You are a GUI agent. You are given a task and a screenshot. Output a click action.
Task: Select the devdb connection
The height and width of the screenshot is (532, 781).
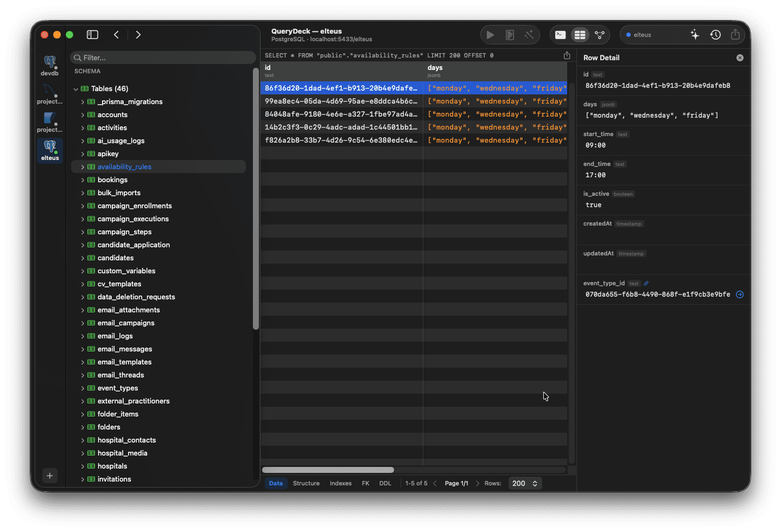pyautogui.click(x=49, y=66)
